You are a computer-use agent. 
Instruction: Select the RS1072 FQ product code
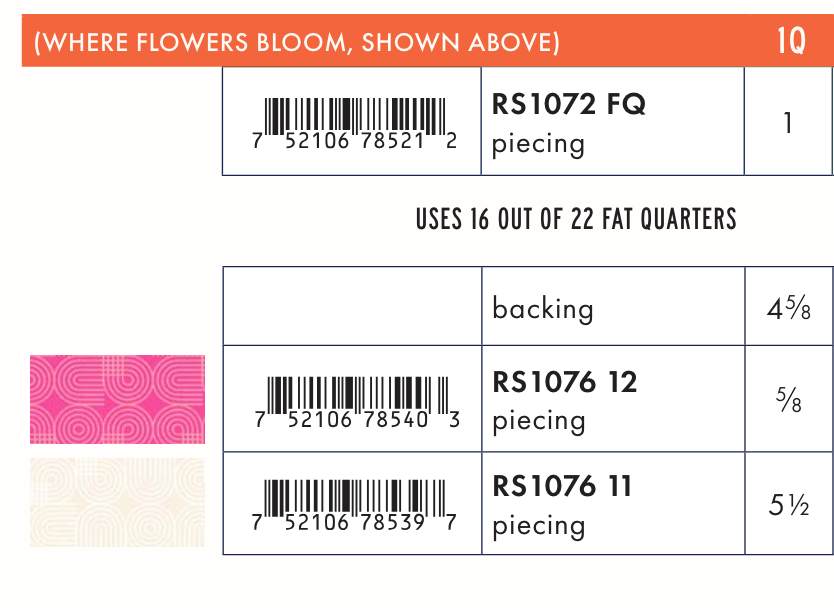tap(569, 104)
